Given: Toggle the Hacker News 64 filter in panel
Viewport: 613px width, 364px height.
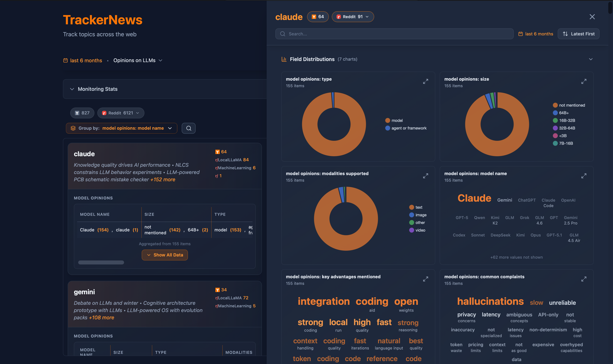Looking at the screenshot, I should (318, 17).
